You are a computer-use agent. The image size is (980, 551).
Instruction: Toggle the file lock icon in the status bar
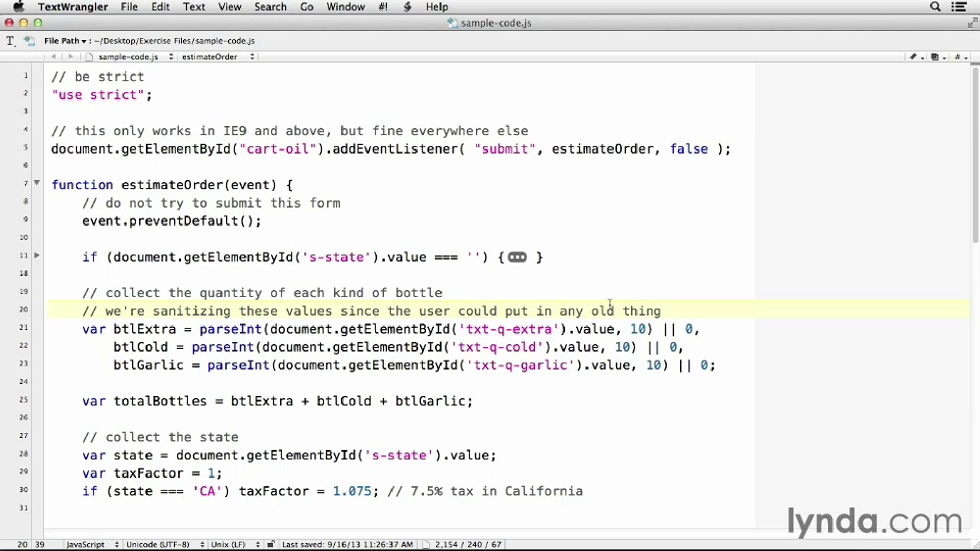[x=271, y=544]
